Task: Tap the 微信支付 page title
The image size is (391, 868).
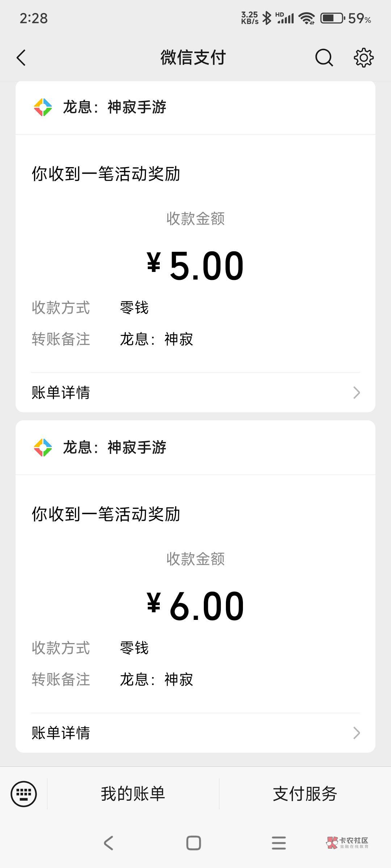Action: (x=193, y=58)
